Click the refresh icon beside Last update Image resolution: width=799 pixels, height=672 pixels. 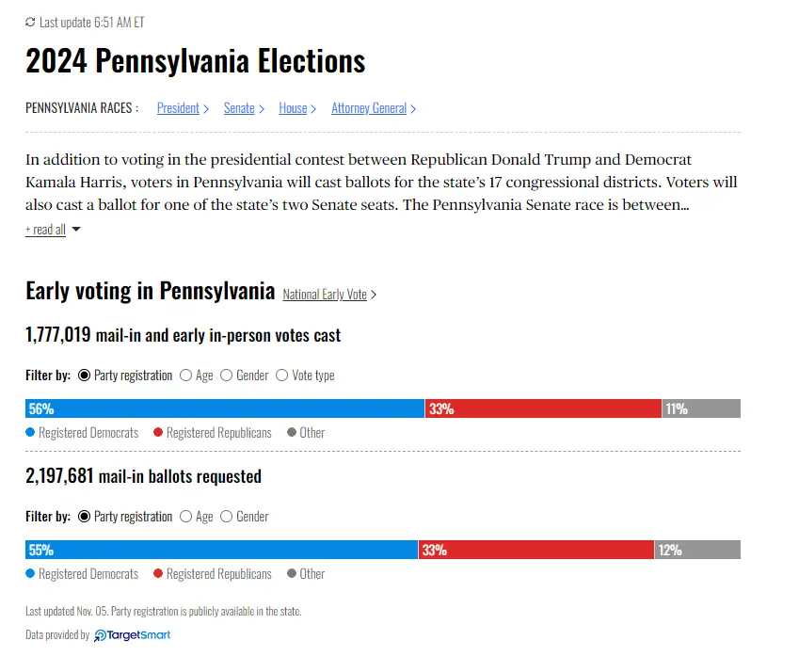pos(30,22)
